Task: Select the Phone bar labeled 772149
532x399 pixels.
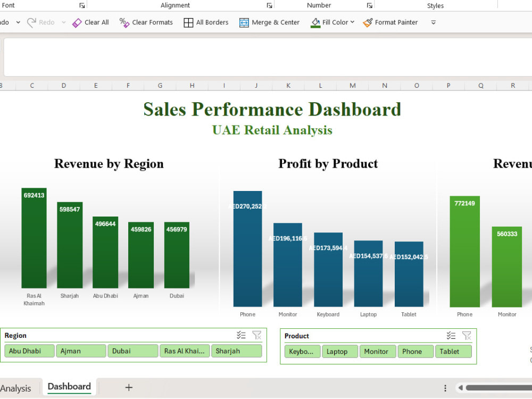Action: click(x=464, y=252)
